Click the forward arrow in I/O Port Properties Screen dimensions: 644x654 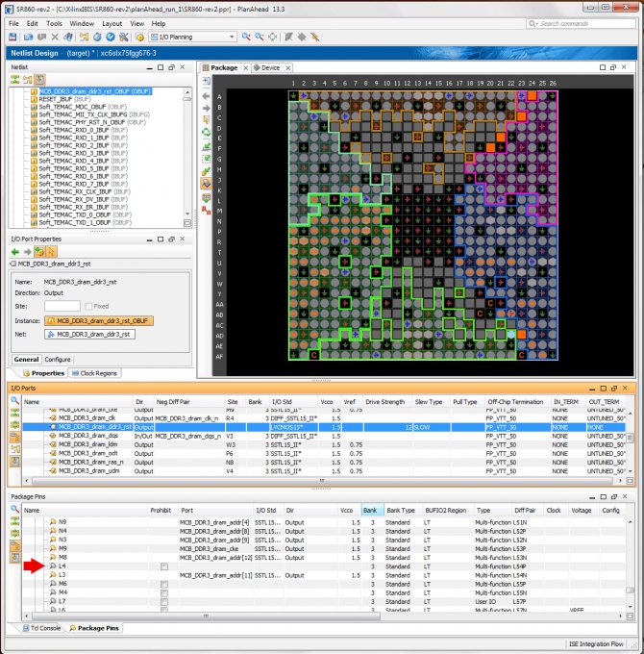click(x=27, y=252)
